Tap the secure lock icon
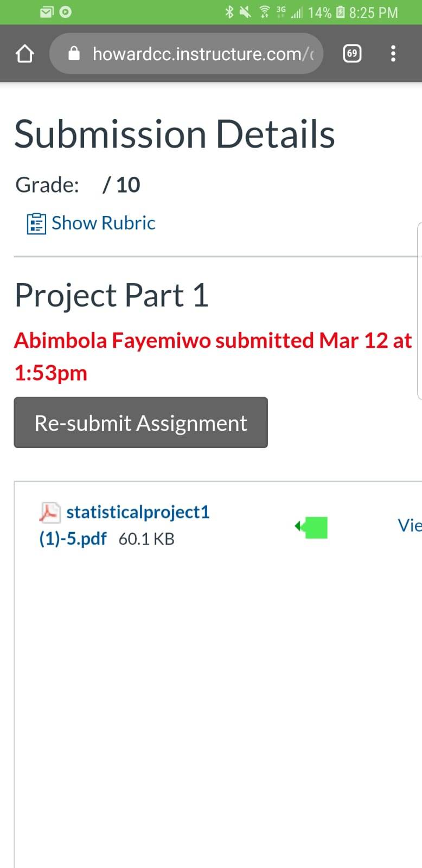 [x=74, y=53]
